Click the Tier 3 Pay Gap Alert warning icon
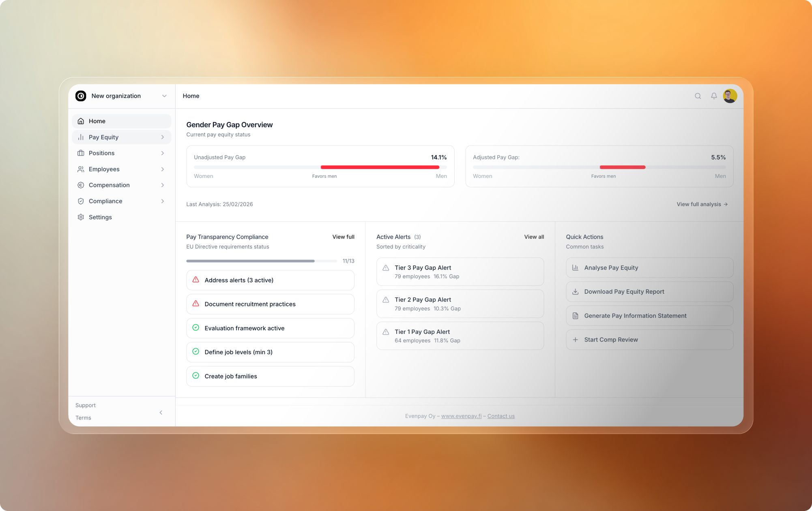 385,267
